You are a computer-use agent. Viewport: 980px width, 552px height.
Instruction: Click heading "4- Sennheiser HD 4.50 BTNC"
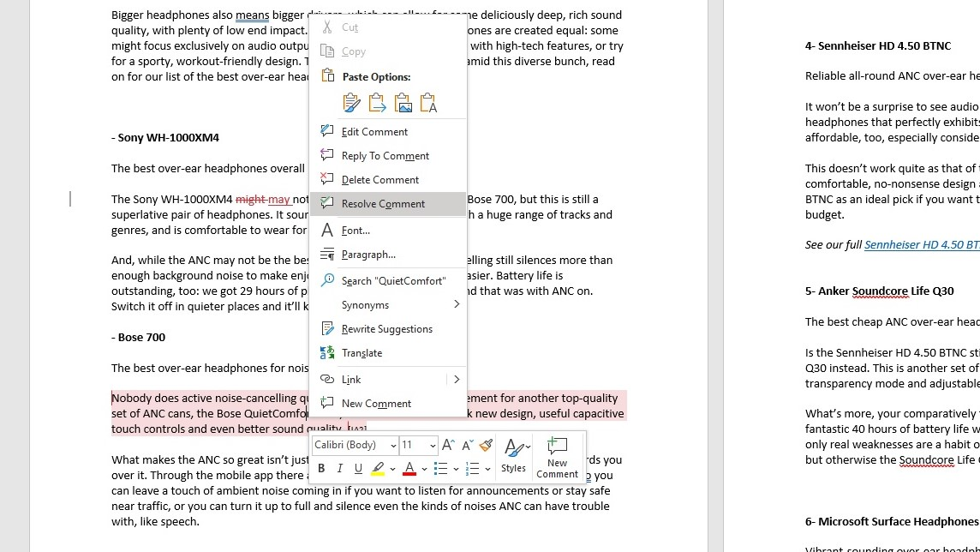point(878,45)
